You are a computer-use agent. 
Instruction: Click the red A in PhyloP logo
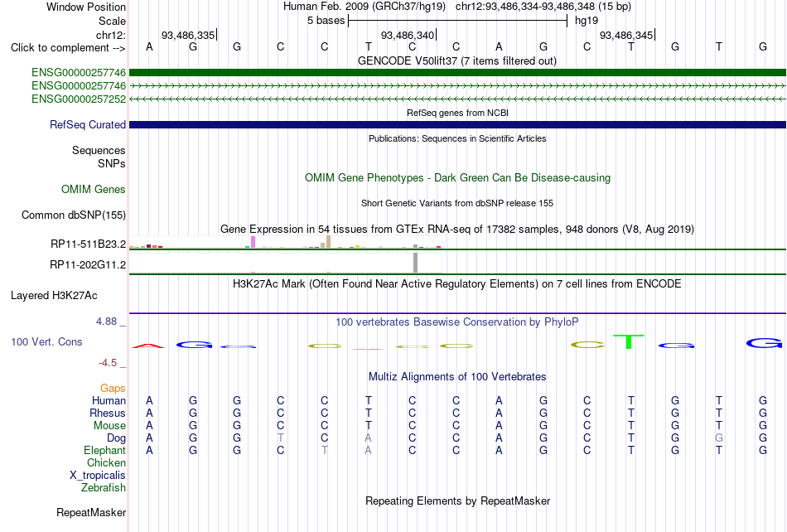[148, 346]
